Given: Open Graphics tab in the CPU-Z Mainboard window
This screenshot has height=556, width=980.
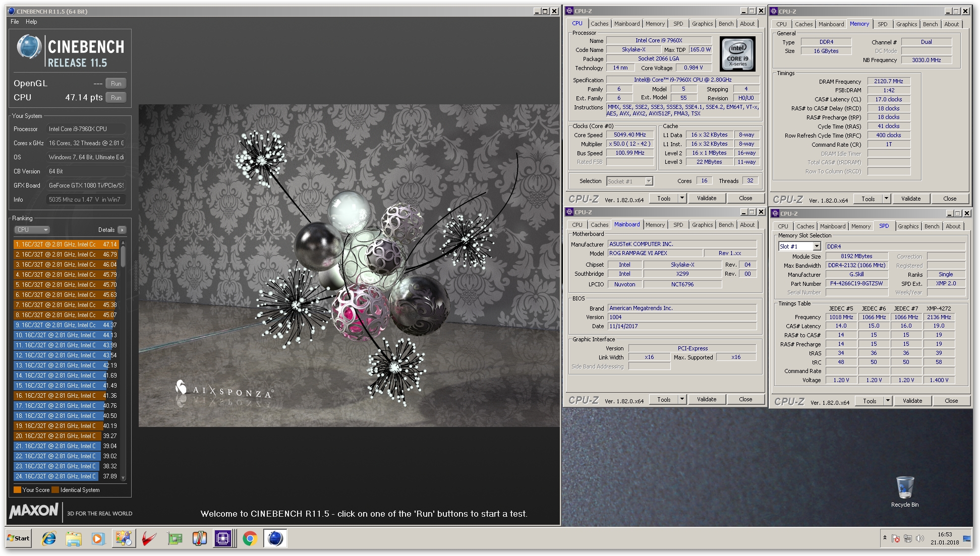Looking at the screenshot, I should click(702, 225).
